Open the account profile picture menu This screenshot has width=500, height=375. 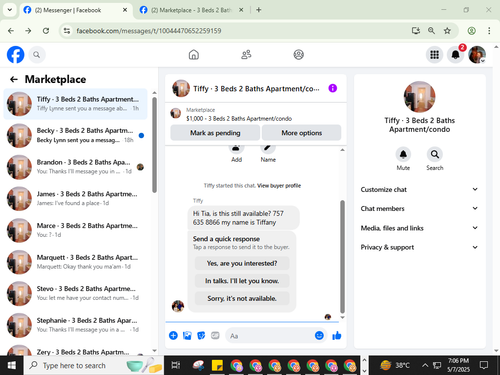point(477,55)
